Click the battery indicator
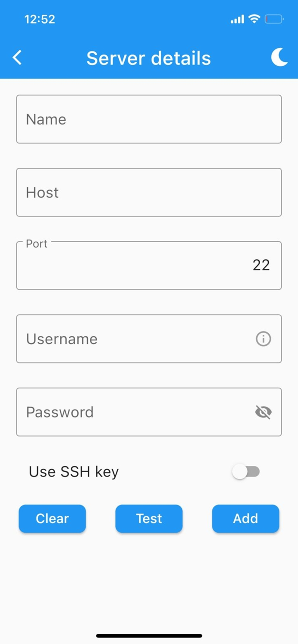This screenshot has width=298, height=644. [x=274, y=19]
